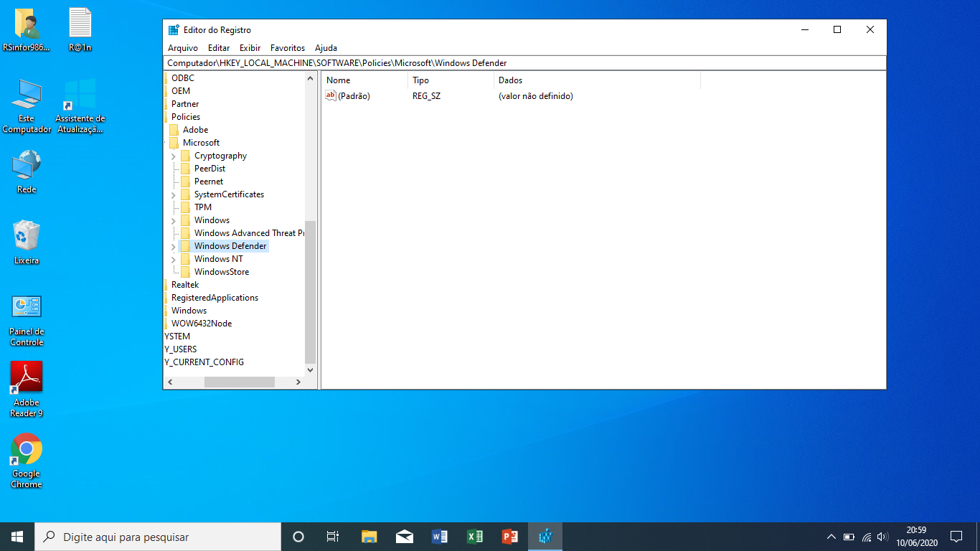The image size is (980, 551).
Task: Open Word from the taskbar
Action: [x=440, y=537]
